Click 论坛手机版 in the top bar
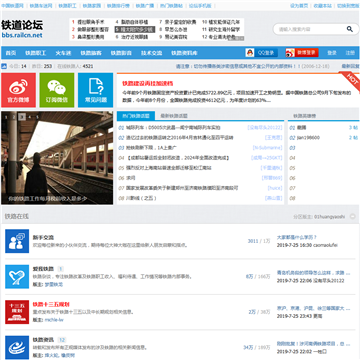The width and height of the screenshot is (360, 360). pyautogui.click(x=200, y=6)
